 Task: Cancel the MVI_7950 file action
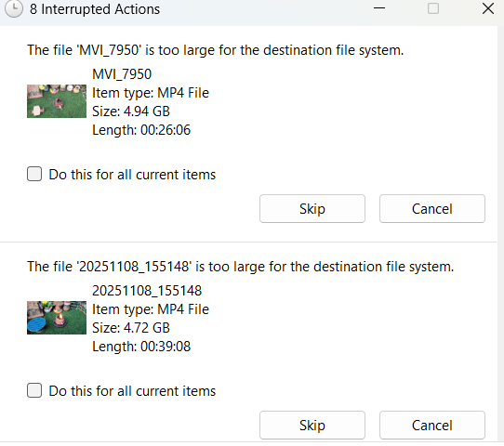click(432, 209)
